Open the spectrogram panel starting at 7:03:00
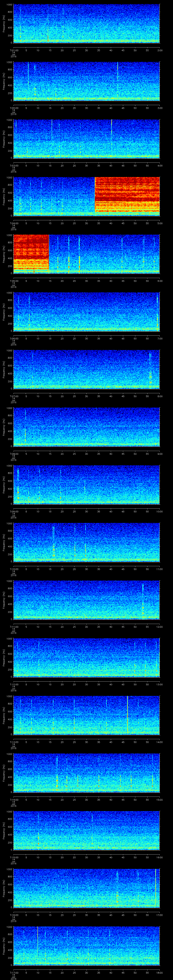 coord(86,139)
